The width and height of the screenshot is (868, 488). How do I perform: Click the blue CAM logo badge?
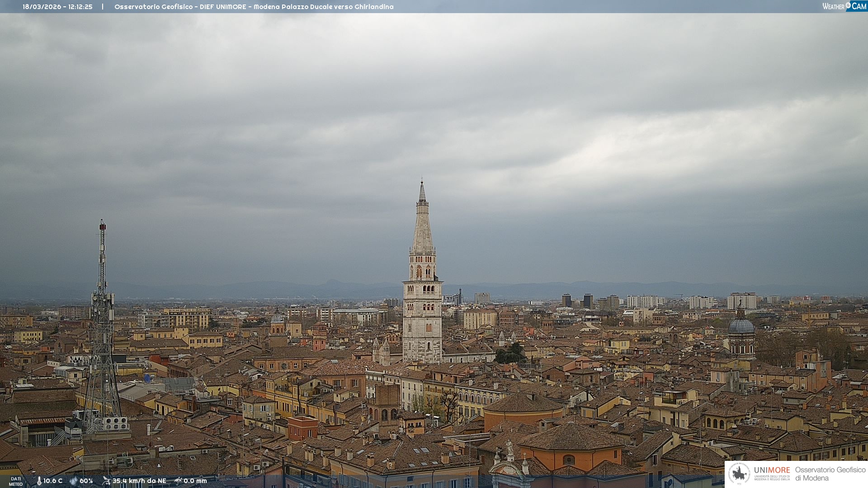(859, 6)
